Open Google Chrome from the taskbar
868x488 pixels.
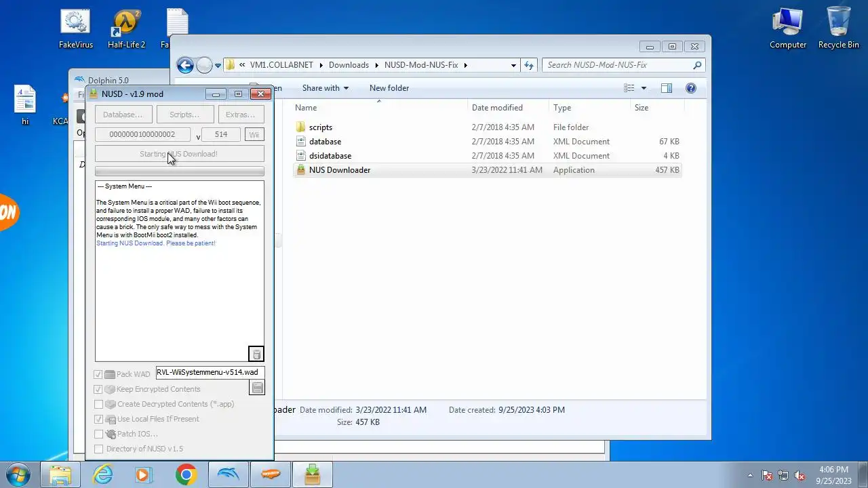(x=186, y=474)
